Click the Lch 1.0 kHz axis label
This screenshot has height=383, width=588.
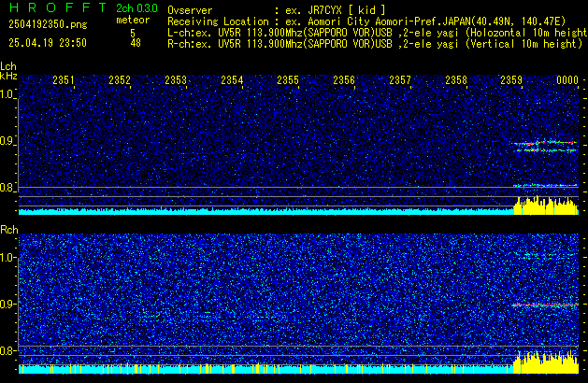(7, 94)
